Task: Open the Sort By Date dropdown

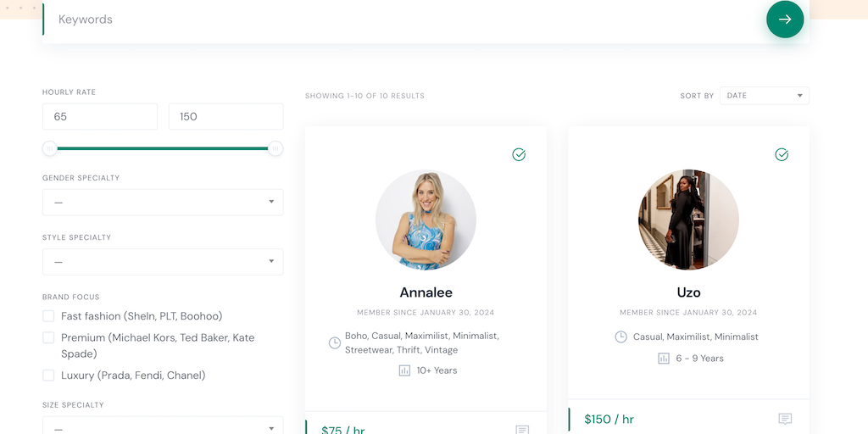Action: click(764, 96)
